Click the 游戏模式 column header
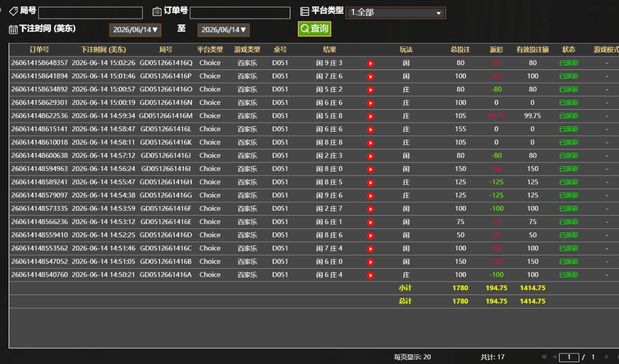The image size is (619, 364). [x=606, y=50]
